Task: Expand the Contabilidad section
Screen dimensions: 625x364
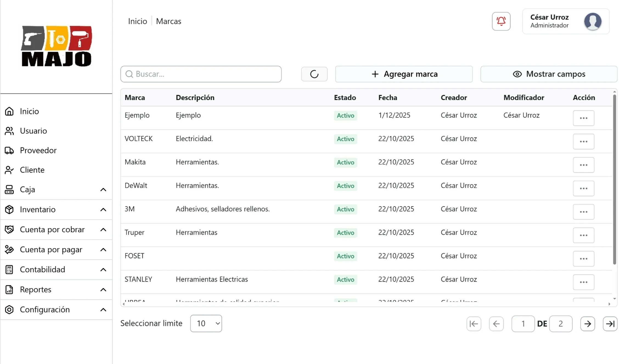Action: point(56,269)
